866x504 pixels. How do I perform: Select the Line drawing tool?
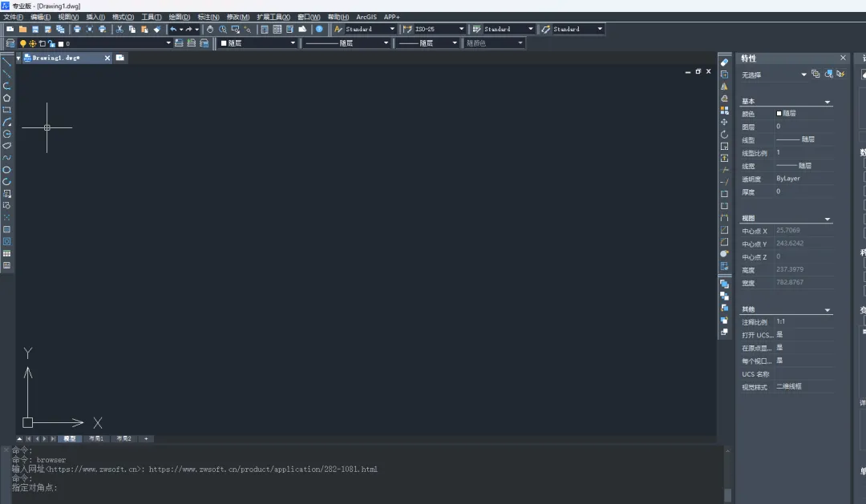pyautogui.click(x=6, y=62)
